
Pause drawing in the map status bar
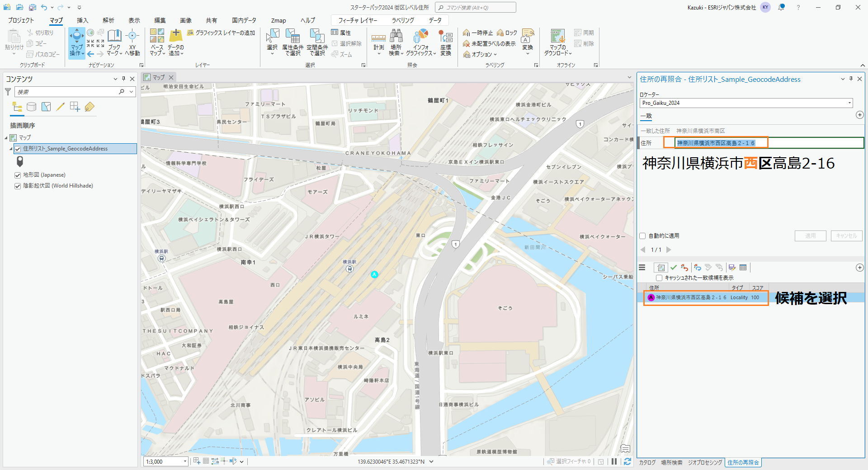pyautogui.click(x=614, y=461)
